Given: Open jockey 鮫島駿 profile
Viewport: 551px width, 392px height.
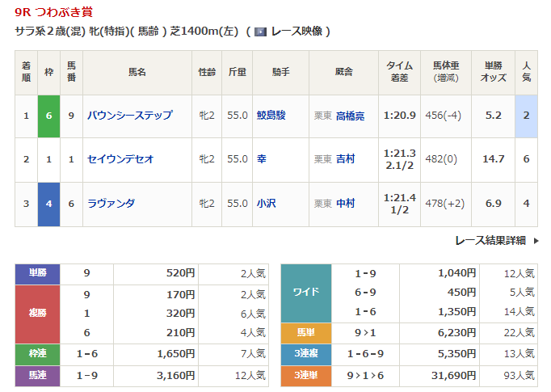Looking at the screenshot, I should tap(271, 116).
